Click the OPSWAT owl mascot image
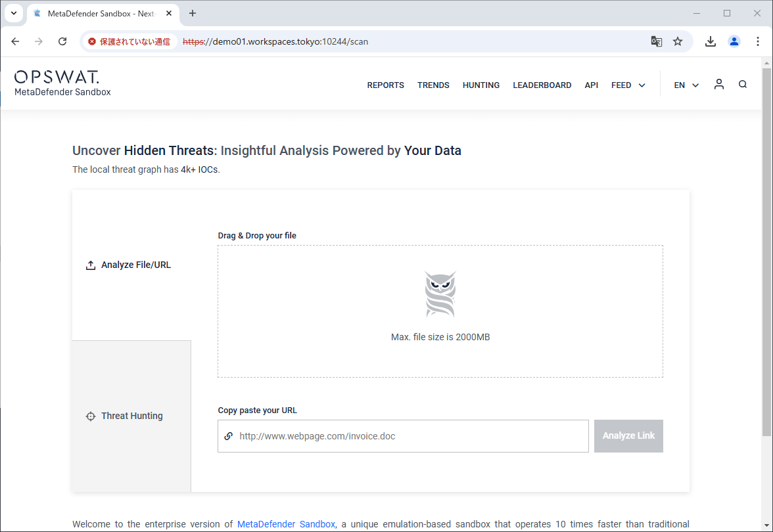This screenshot has height=532, width=773. (x=440, y=294)
